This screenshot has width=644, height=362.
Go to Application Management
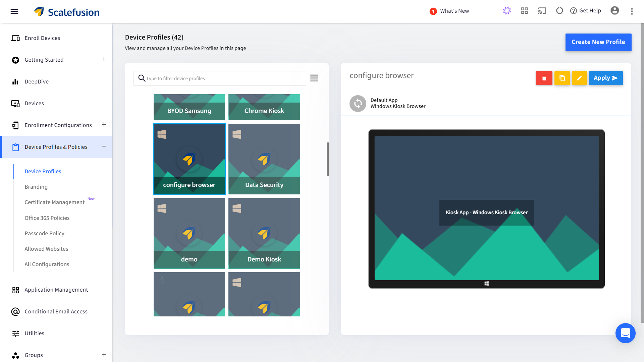point(56,290)
